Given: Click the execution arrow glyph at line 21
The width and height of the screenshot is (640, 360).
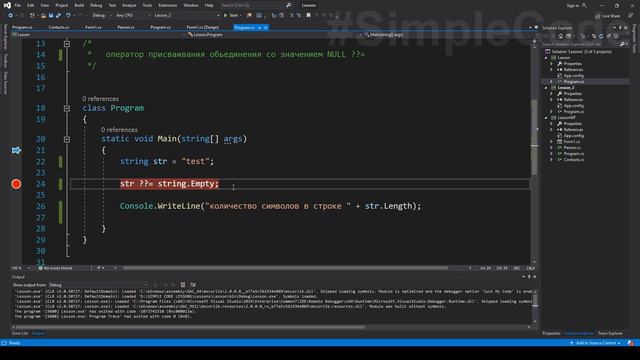Looking at the screenshot, I should pos(16,151).
